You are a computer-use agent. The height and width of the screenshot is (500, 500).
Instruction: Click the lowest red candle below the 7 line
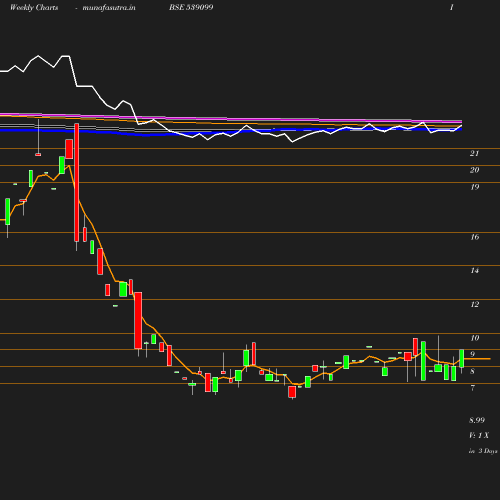[292, 392]
